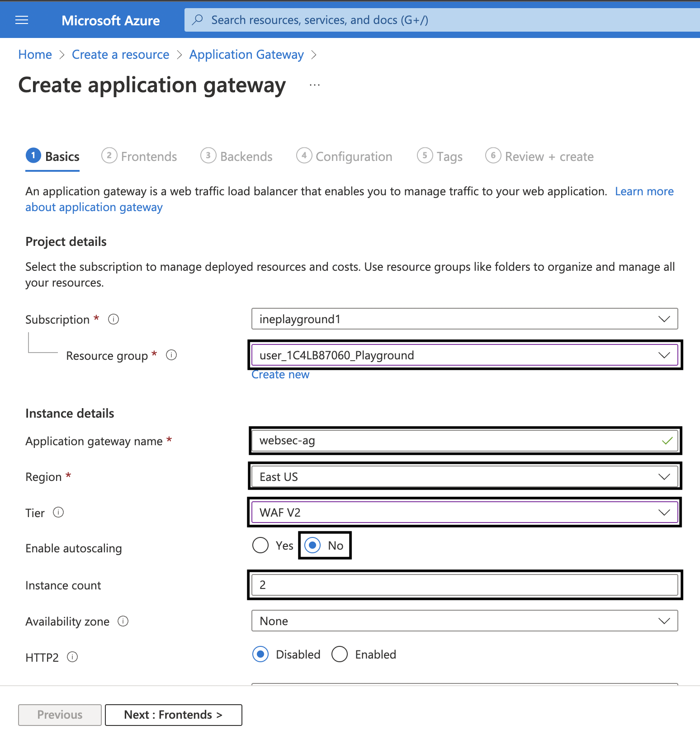This screenshot has height=744, width=700.
Task: Open the ellipsis more options menu
Action: 314,85
